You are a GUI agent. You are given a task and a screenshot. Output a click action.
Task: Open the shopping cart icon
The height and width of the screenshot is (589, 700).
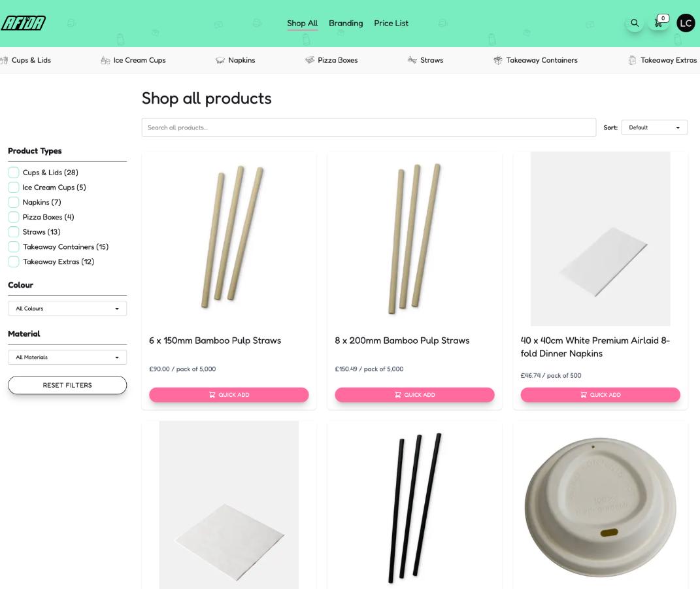pos(659,23)
